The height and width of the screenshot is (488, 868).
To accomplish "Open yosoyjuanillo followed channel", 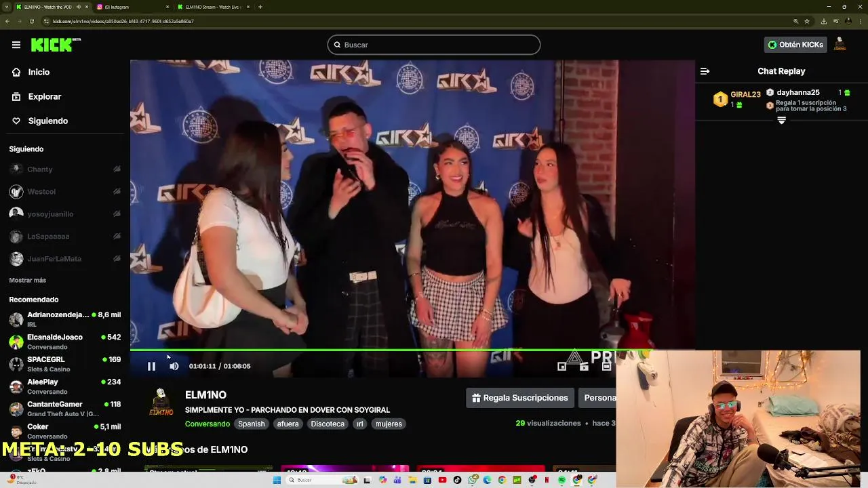I will (x=65, y=214).
